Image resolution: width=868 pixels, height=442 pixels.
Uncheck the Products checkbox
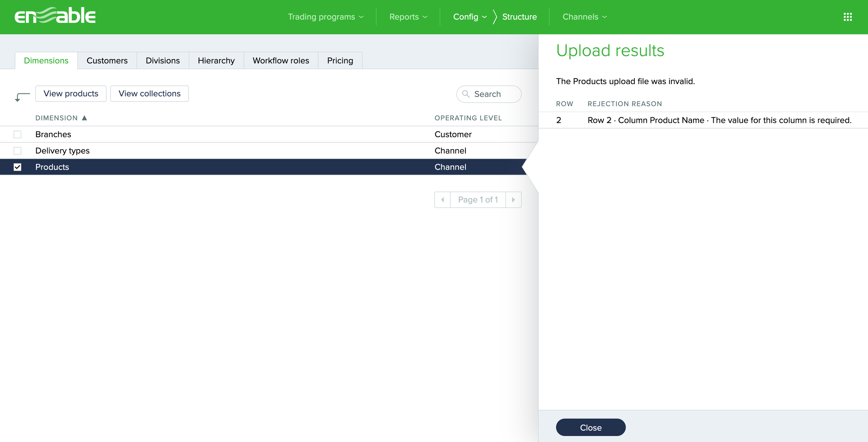[17, 167]
